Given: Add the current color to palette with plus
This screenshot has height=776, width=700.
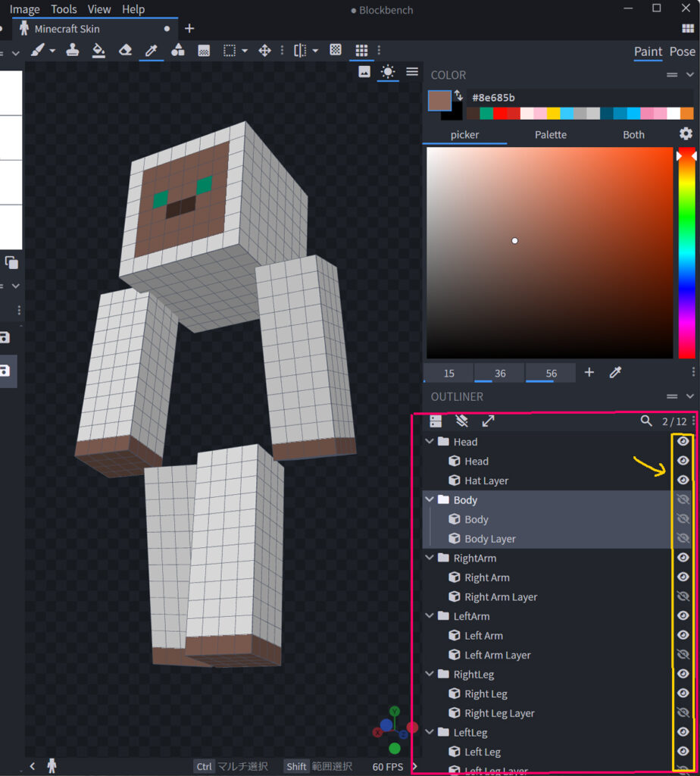Looking at the screenshot, I should tap(589, 372).
